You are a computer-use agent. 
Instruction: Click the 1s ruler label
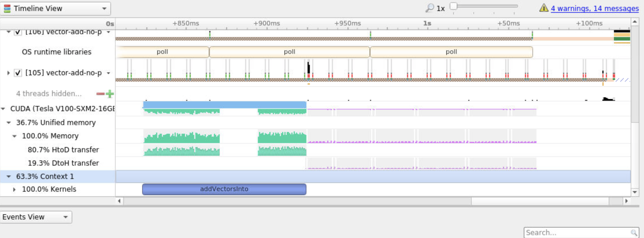coord(427,23)
